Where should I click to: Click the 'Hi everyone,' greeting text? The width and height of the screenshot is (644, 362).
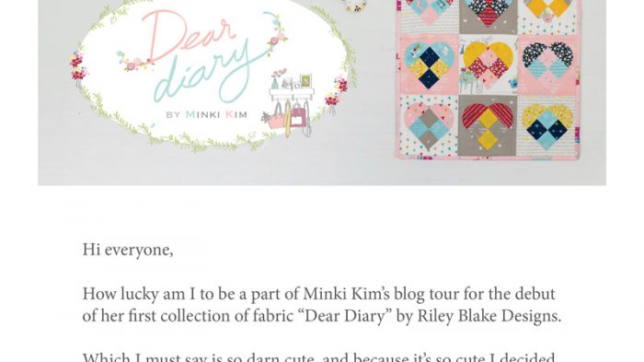click(x=128, y=250)
